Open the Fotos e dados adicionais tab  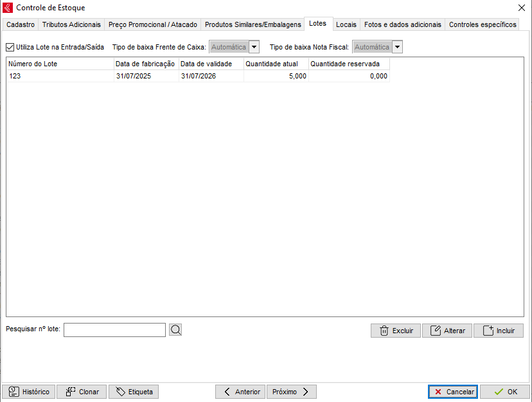coord(402,24)
